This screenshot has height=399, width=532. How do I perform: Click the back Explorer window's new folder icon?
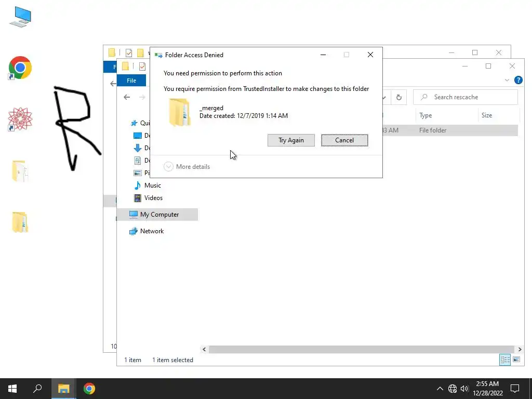click(x=140, y=52)
